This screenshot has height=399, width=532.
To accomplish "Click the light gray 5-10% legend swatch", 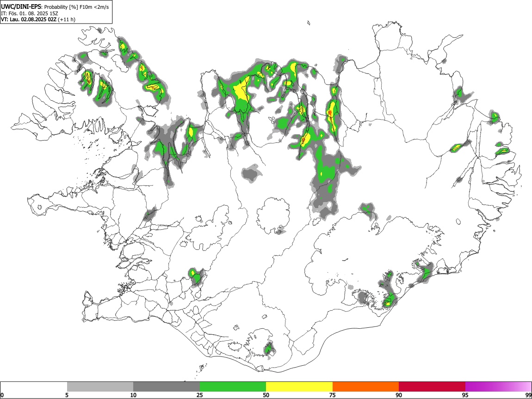I will (100, 387).
